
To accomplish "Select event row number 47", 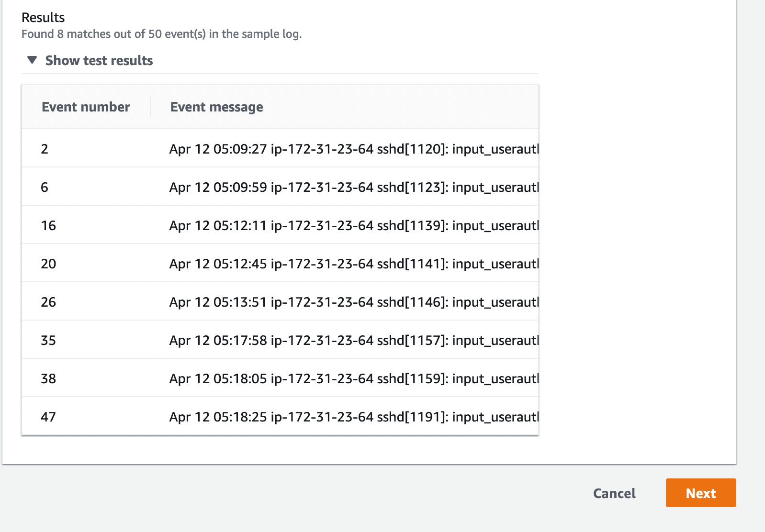I will pos(48,417).
